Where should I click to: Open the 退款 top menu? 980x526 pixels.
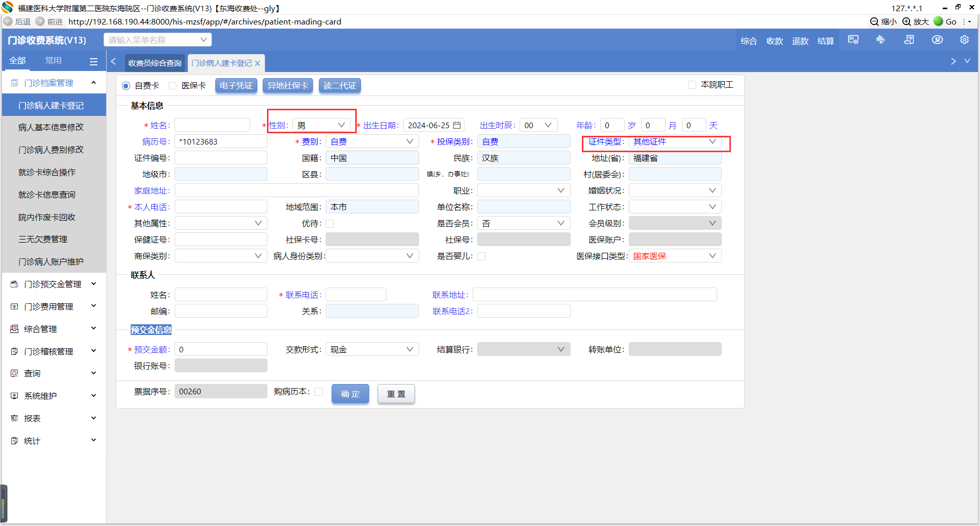[x=800, y=41]
